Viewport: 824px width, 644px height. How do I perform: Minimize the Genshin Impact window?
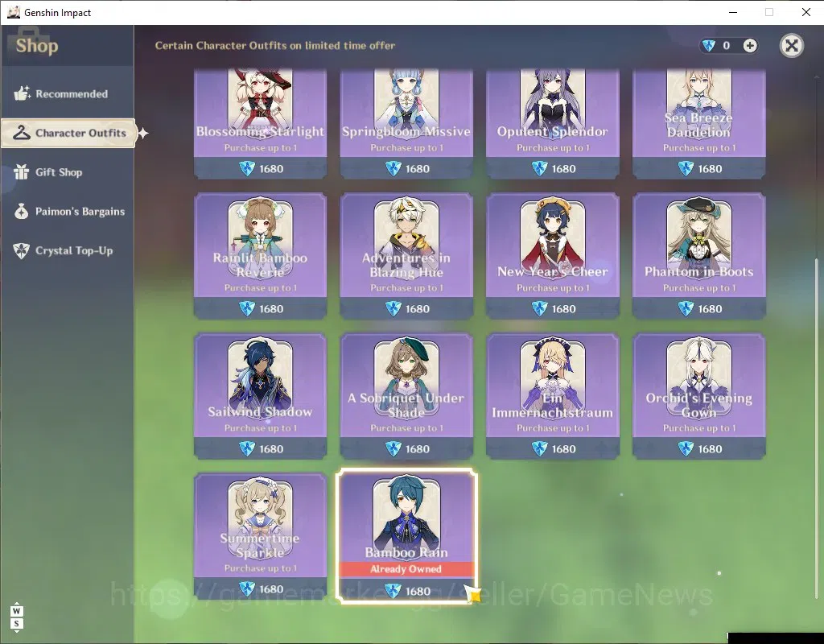point(733,12)
